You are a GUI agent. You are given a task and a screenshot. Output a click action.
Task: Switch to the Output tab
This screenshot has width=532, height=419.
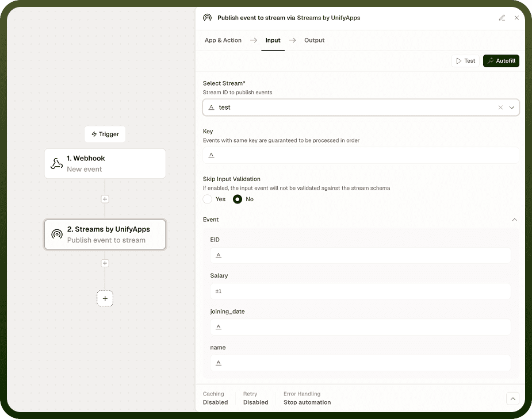click(x=314, y=40)
